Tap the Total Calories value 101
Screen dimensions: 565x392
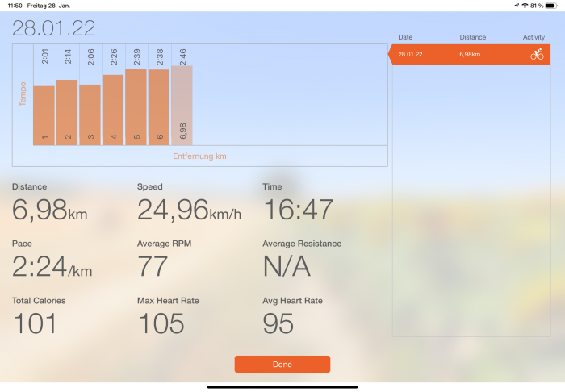35,323
